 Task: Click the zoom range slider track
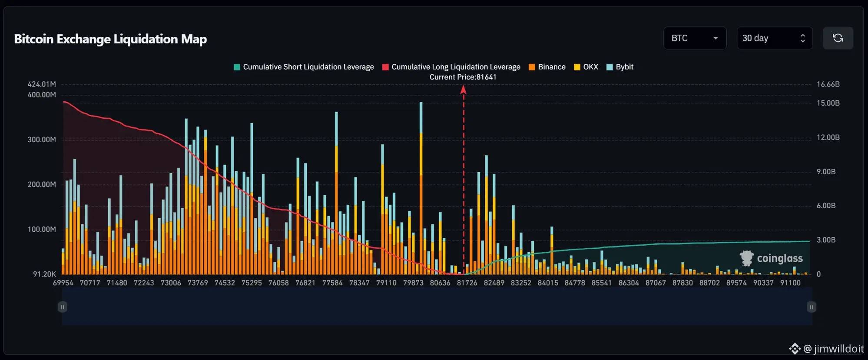coord(437,307)
